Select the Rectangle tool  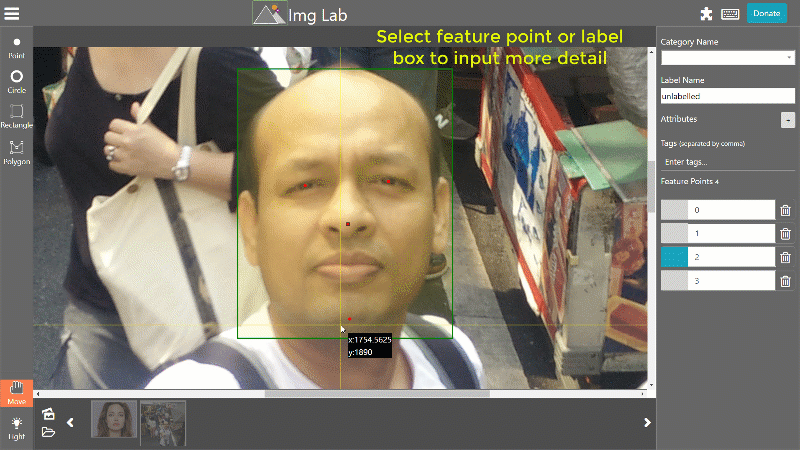click(x=16, y=116)
